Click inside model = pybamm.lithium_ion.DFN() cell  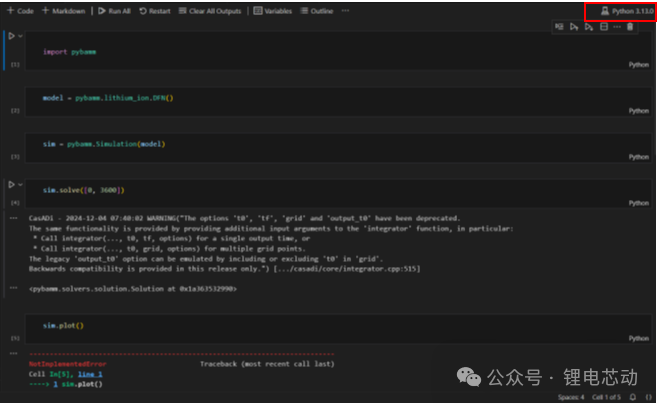[338, 101]
